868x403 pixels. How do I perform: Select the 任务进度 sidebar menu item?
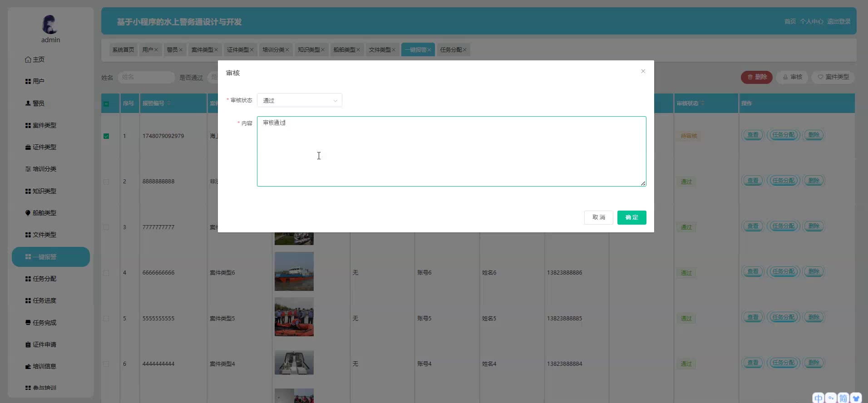[51, 300]
